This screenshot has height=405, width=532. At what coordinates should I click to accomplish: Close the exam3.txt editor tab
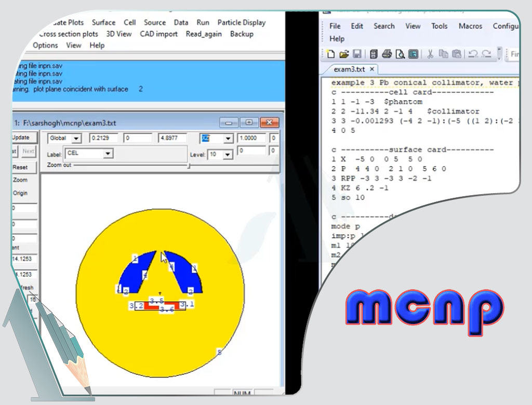coord(372,69)
